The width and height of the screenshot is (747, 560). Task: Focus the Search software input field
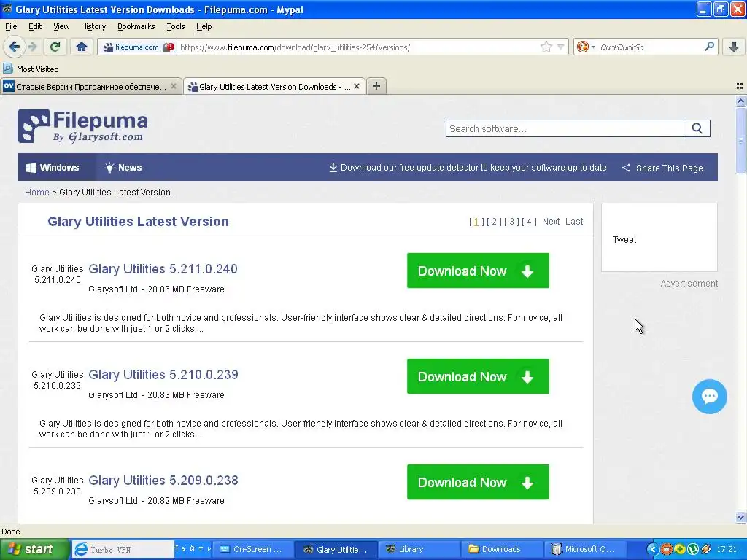[565, 128]
